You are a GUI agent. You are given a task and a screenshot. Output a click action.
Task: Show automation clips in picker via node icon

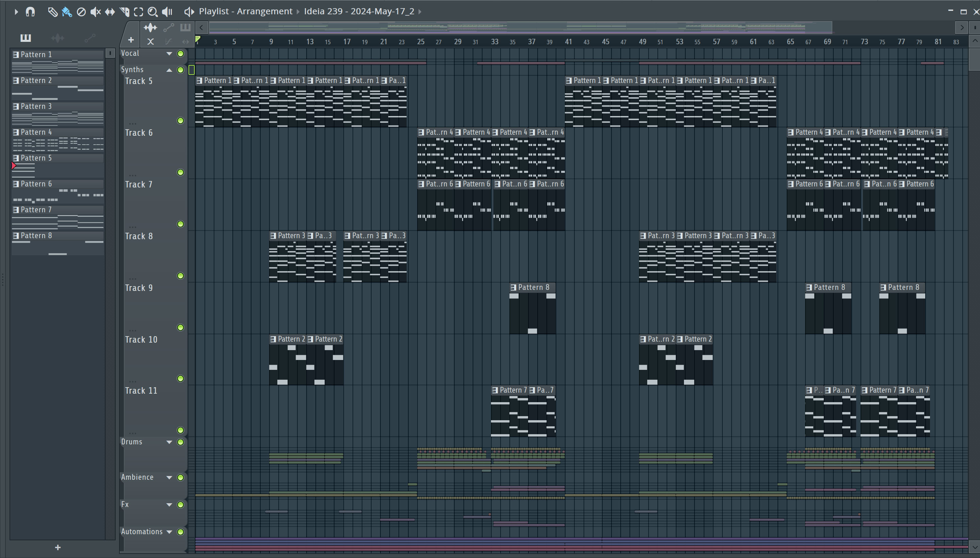coord(90,37)
